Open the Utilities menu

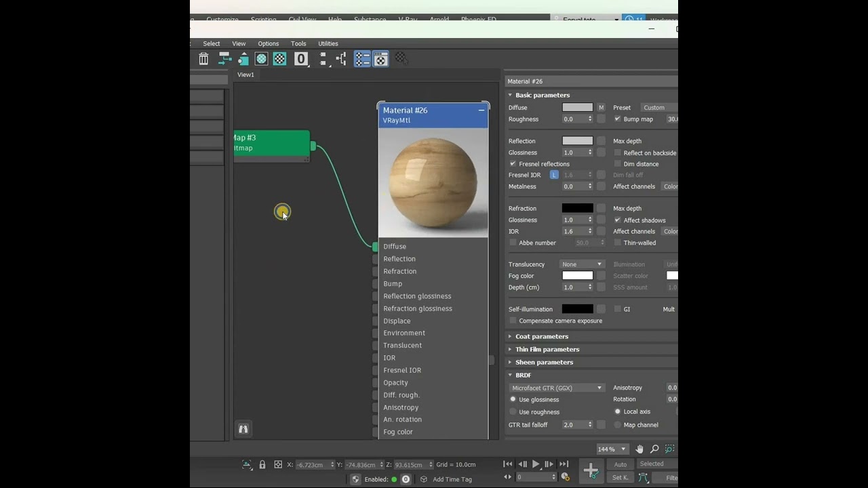(x=328, y=43)
